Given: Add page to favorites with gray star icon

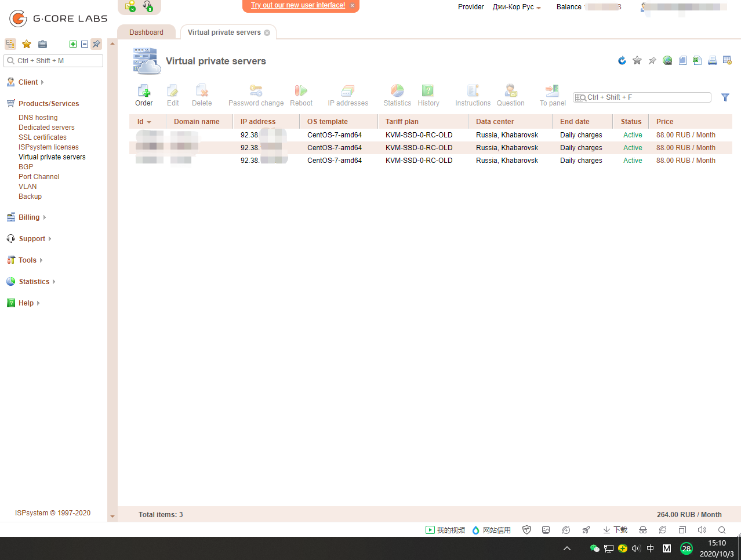Looking at the screenshot, I should [x=637, y=60].
